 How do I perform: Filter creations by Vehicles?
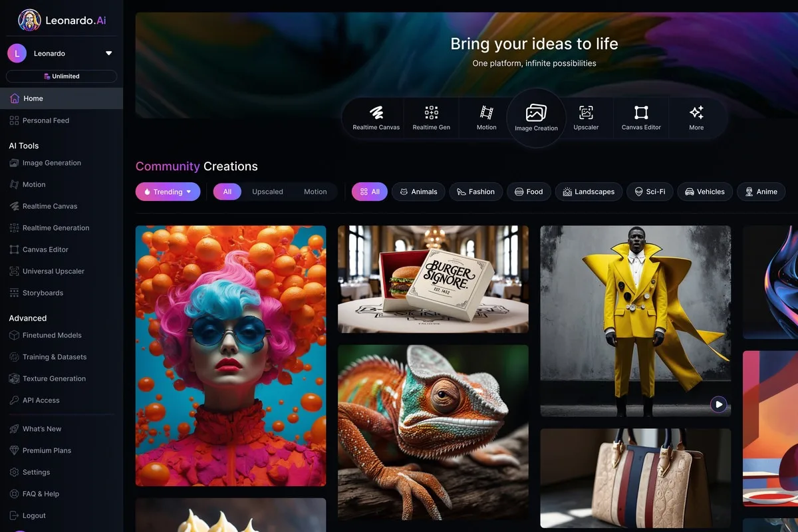click(x=705, y=192)
